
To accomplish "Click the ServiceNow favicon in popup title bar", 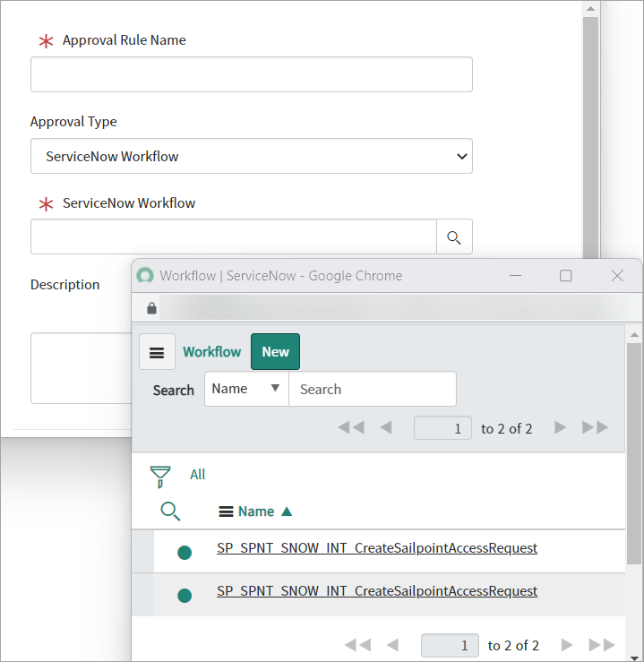I will point(145,276).
